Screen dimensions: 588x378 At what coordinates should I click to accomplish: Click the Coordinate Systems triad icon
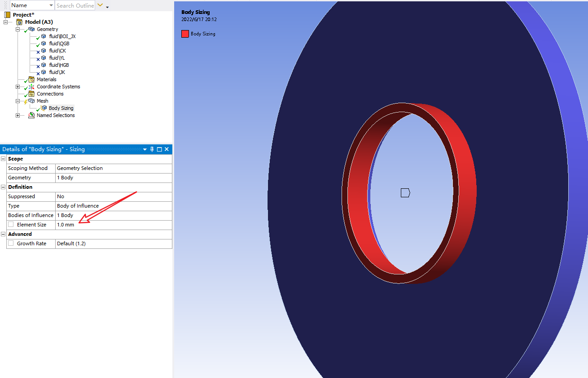coord(31,87)
